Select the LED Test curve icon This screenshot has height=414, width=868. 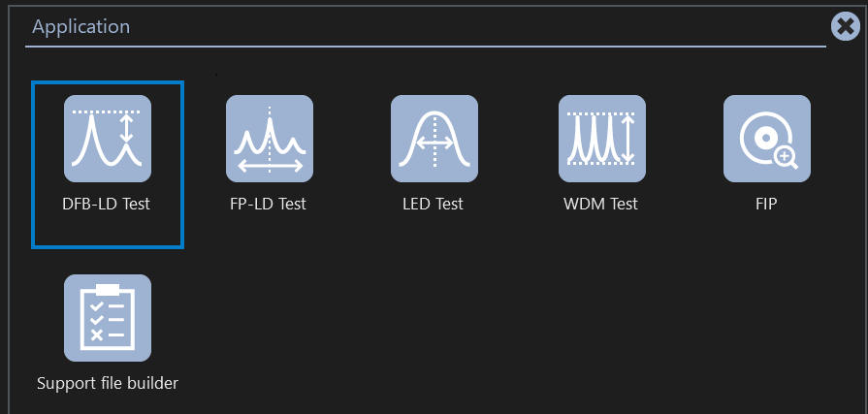pos(434,138)
